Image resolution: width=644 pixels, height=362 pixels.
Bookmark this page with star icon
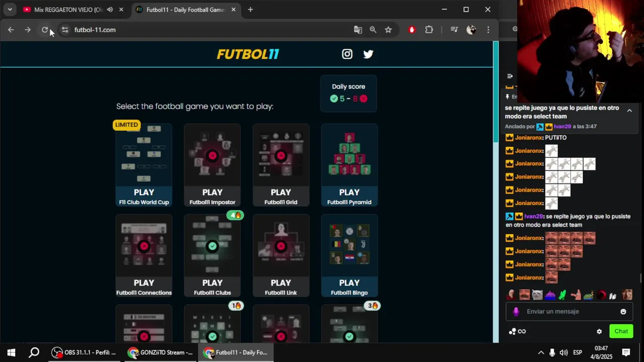[x=388, y=30]
